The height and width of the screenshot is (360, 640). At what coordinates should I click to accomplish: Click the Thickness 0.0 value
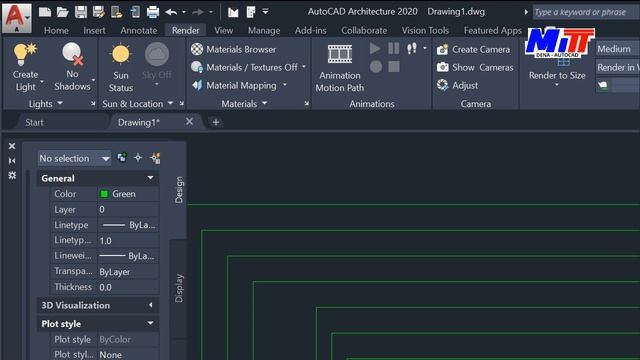click(x=128, y=287)
